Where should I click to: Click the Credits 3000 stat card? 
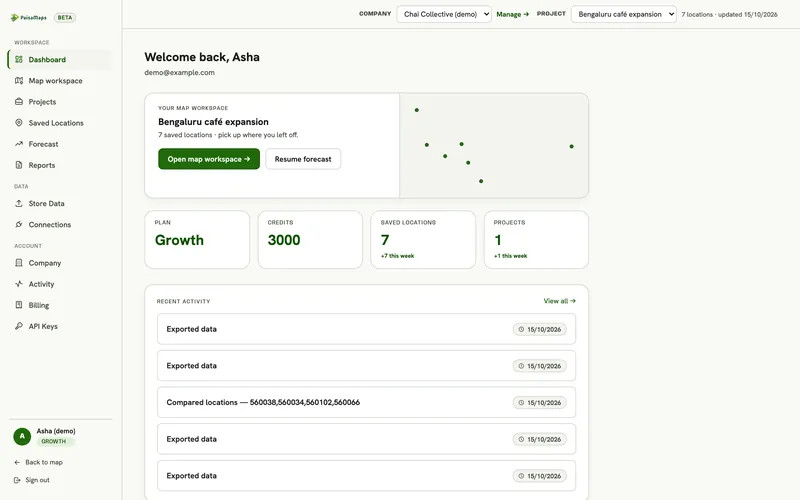(x=310, y=240)
